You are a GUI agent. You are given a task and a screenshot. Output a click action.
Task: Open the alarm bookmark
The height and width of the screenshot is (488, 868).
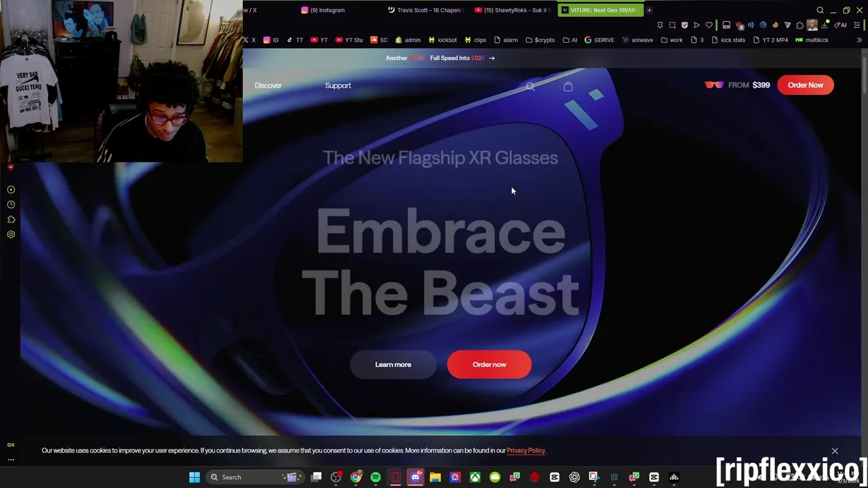point(506,40)
